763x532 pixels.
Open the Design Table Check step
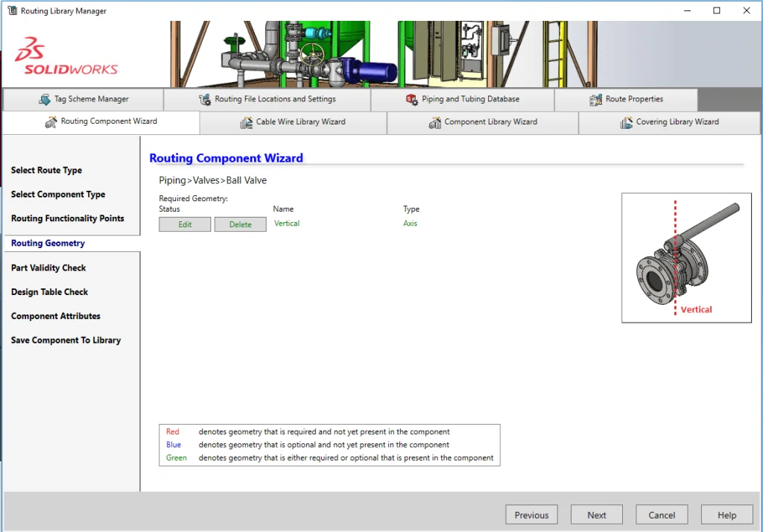(x=49, y=292)
